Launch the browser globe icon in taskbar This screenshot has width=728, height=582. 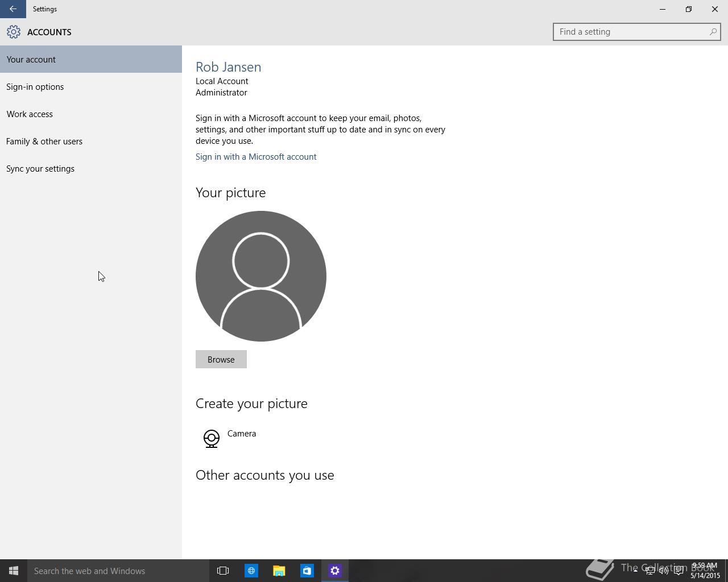(251, 571)
